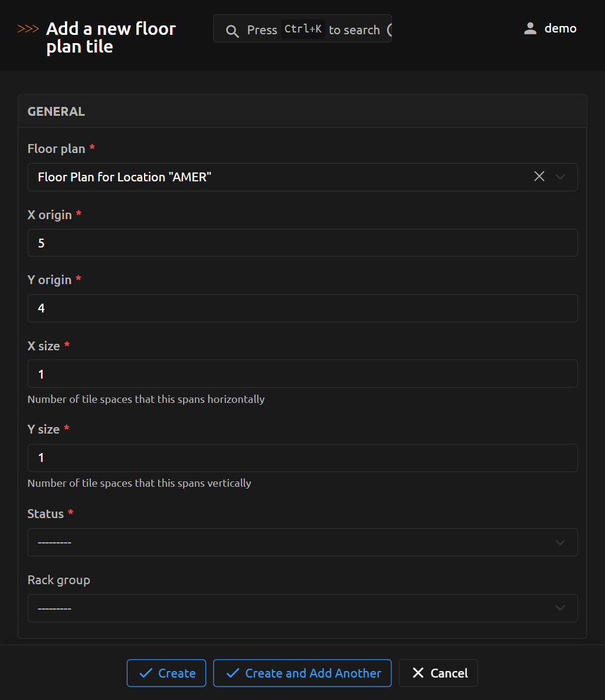
Task: Click the Rack group field label
Action: [58, 580]
